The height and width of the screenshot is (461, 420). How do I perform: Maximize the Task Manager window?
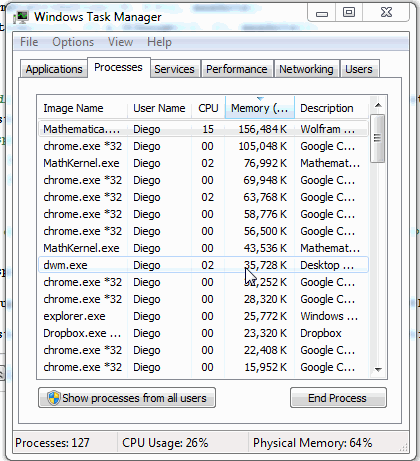tap(349, 13)
